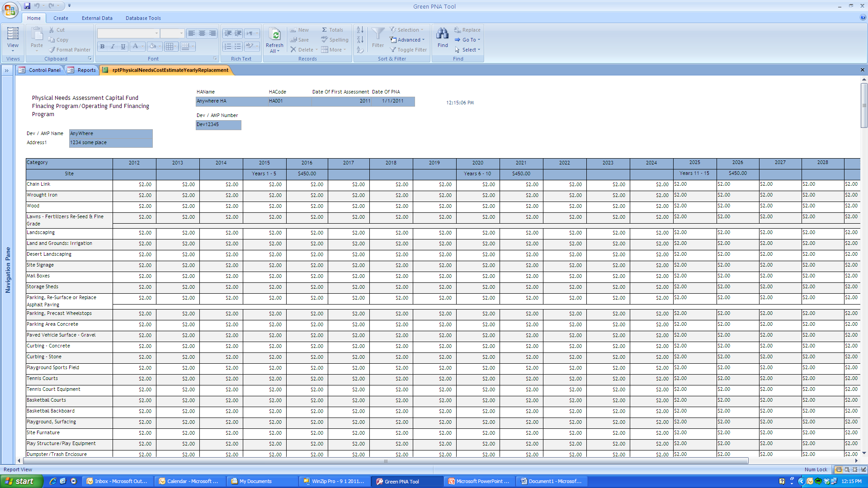Click sort ascending A-Z icon
This screenshot has width=868, height=488.
[x=360, y=30]
